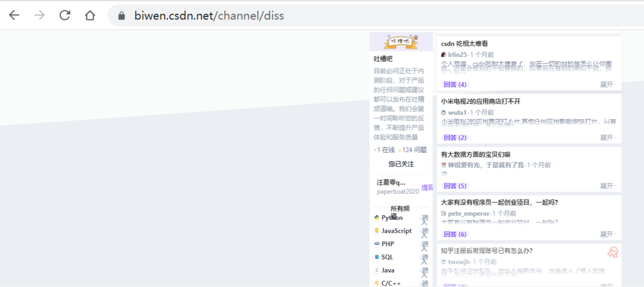Open author wsda1 profile link

coord(457,112)
